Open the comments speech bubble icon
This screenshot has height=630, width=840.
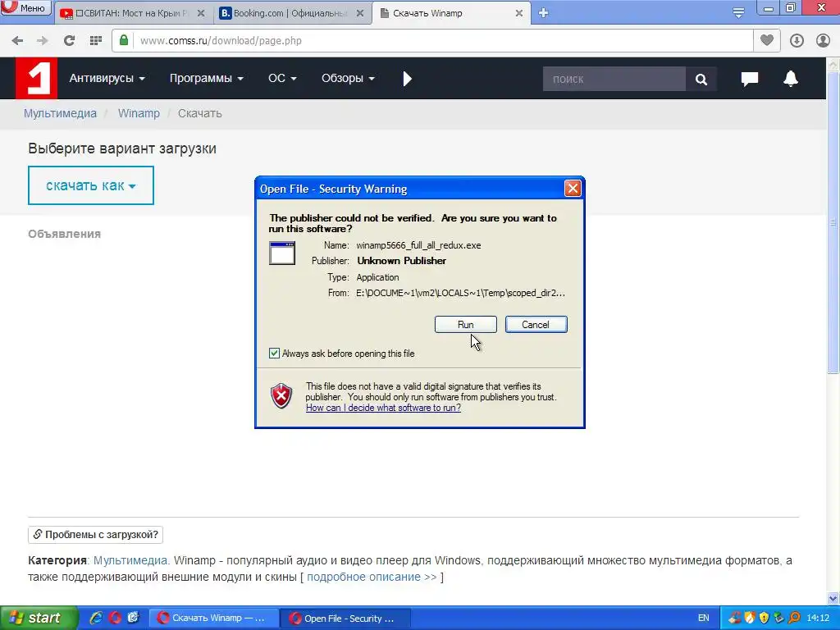tap(750, 79)
